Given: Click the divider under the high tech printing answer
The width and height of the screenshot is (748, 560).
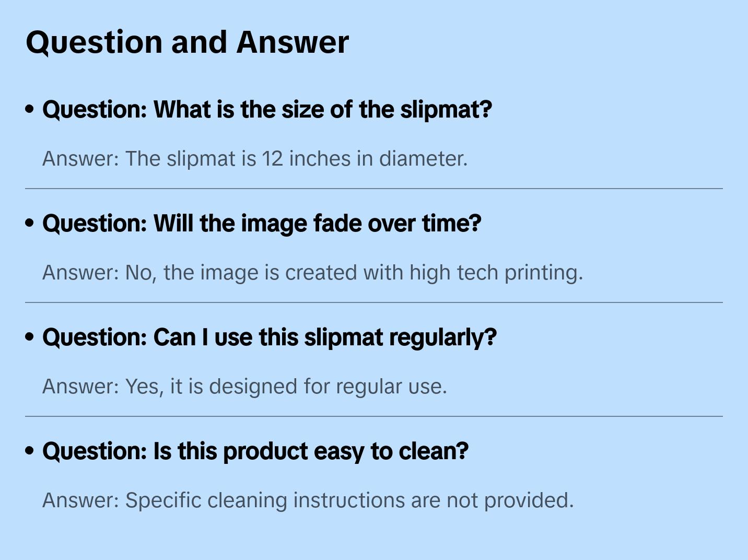Looking at the screenshot, I should 373,302.
